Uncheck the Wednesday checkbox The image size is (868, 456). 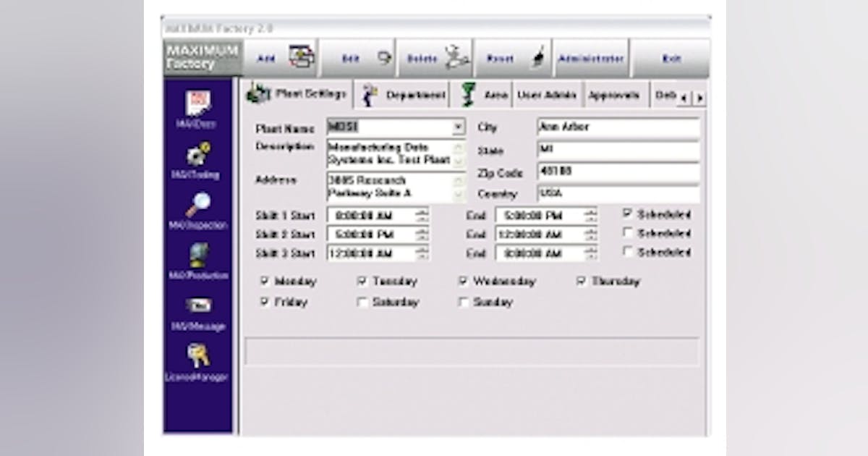[464, 281]
